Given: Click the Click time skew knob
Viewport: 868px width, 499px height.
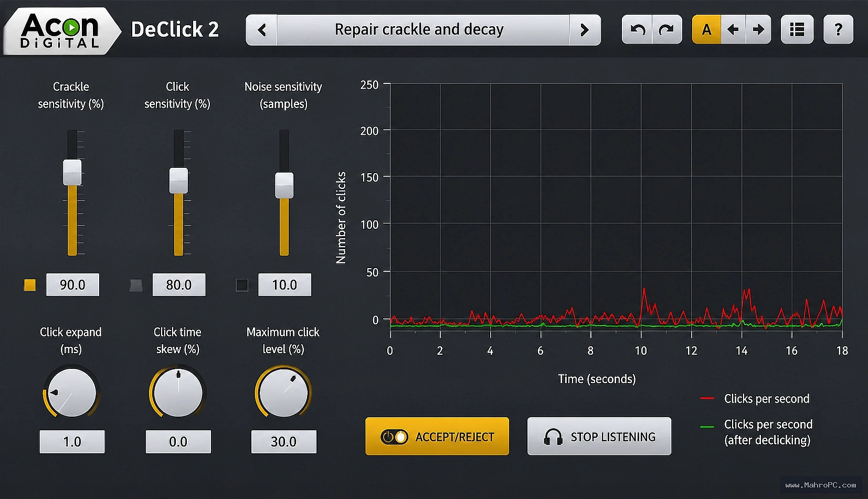Looking at the screenshot, I should (x=178, y=392).
